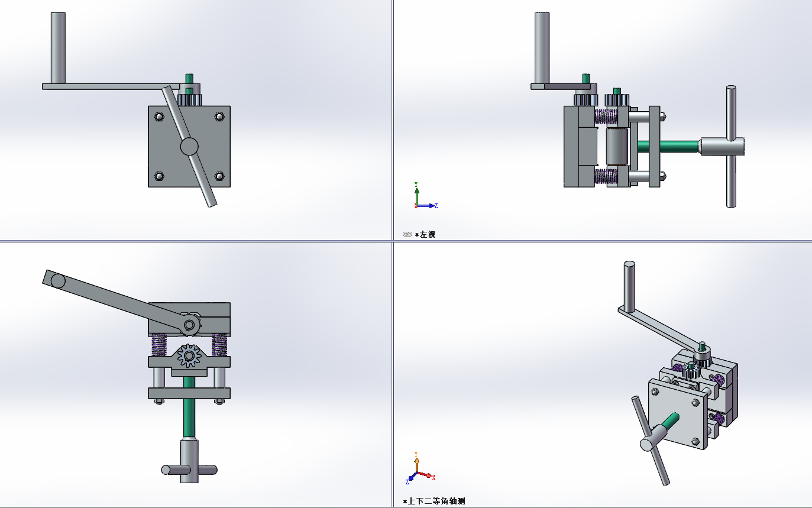Select the round hub on the square plate, top-left viewport

[189, 146]
